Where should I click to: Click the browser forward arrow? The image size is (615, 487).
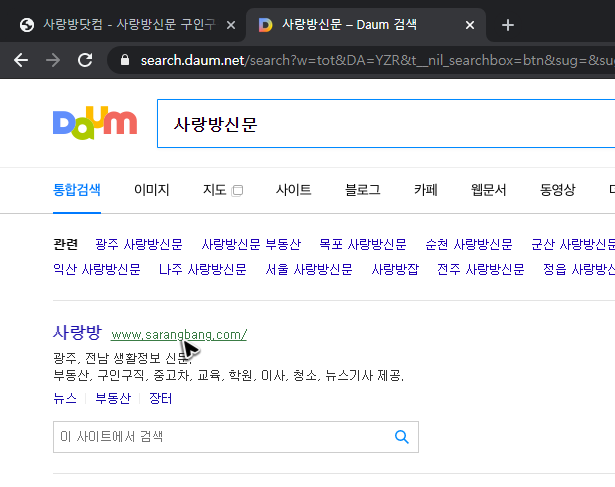tap(53, 60)
